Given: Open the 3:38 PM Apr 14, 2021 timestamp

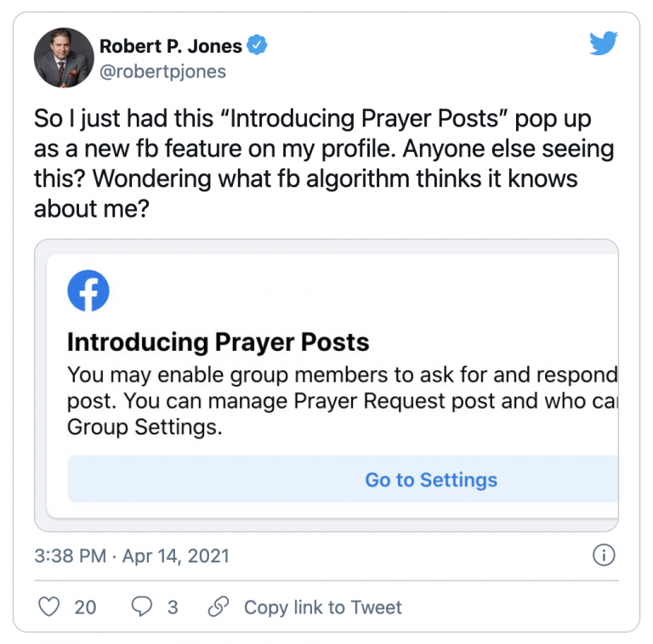Looking at the screenshot, I should [132, 556].
